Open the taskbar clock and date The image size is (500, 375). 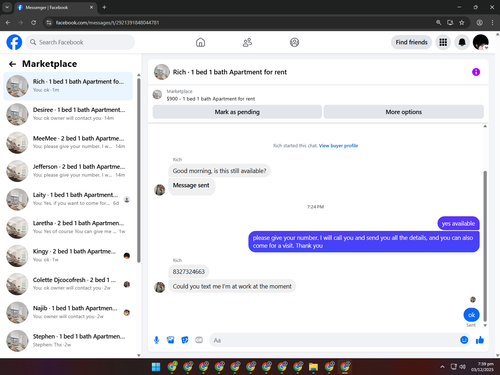[483, 367]
